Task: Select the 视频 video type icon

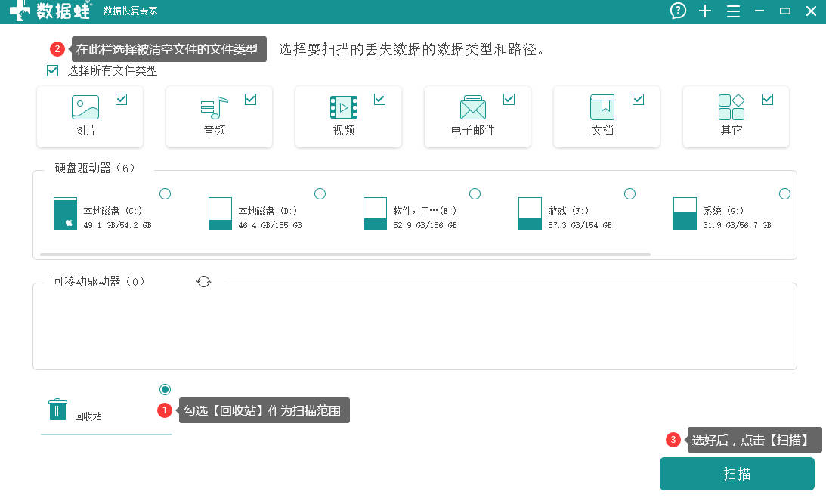Action: 343,107
